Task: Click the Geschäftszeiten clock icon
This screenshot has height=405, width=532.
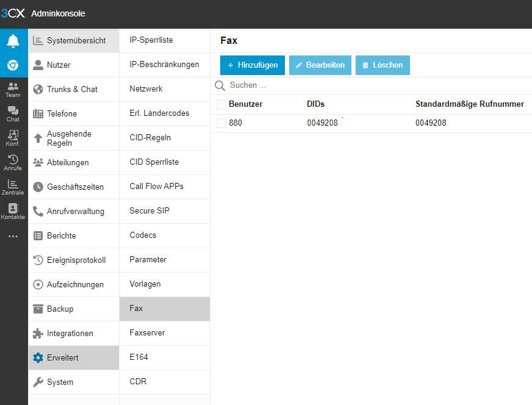Action: coord(38,187)
